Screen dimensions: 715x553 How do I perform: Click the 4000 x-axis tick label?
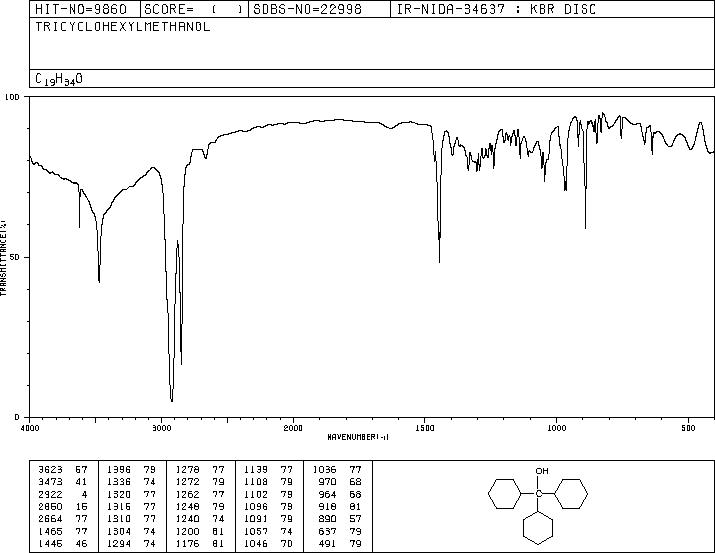coord(30,428)
